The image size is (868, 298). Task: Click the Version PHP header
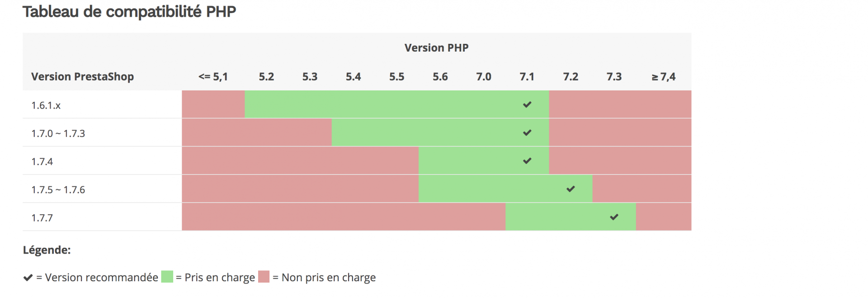(x=436, y=48)
